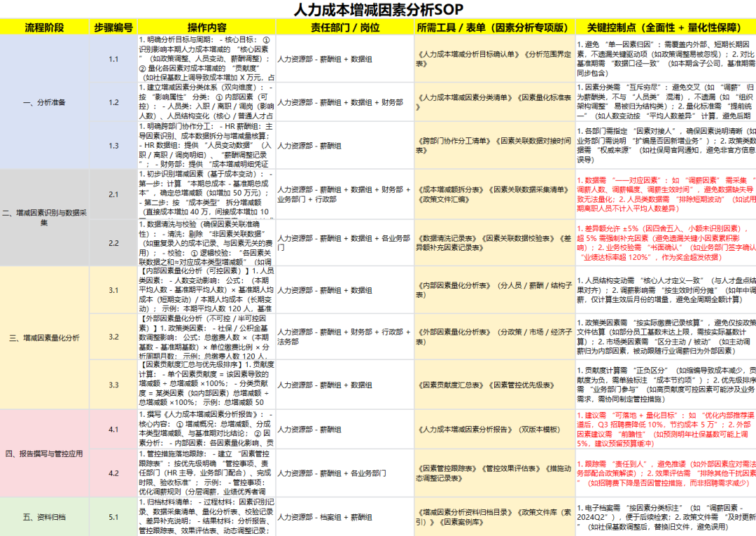Select the 档案组 + 薪酬组 department cell

click(x=344, y=517)
